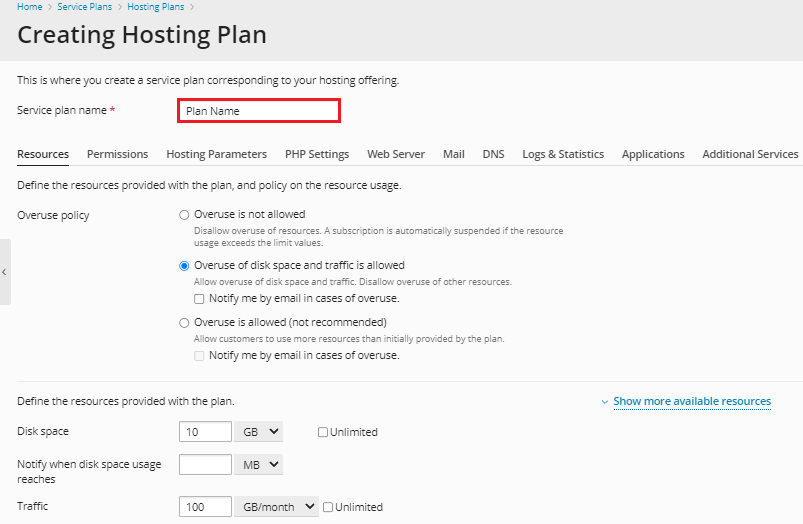Select 'Overuse is allowed (not recommended)' radio
803x524 pixels.
184,323
